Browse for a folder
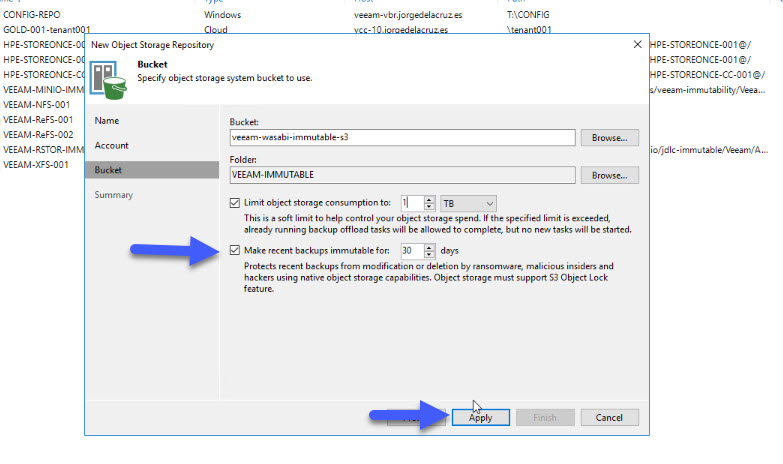The height and width of the screenshot is (464, 783). coord(610,175)
